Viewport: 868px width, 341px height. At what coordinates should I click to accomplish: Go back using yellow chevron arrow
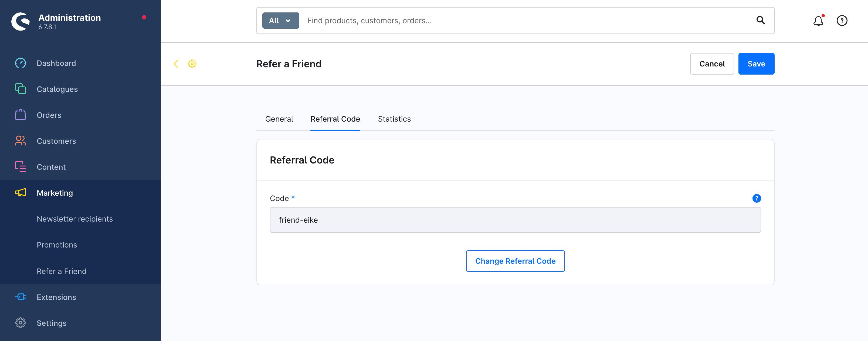click(176, 64)
